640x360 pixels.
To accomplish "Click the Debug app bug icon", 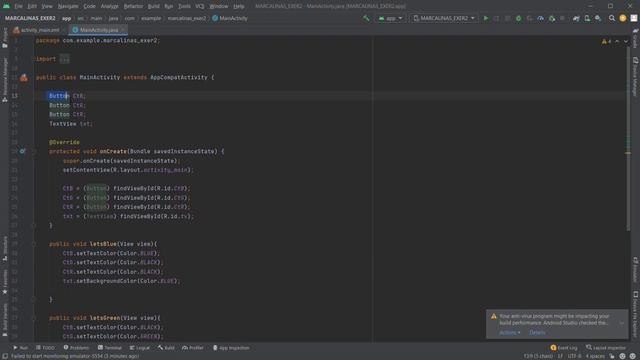I will [518, 18].
